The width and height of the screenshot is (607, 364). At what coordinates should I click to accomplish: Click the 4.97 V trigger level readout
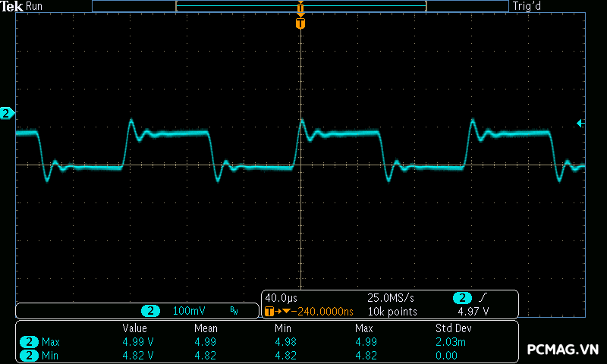[x=473, y=312]
